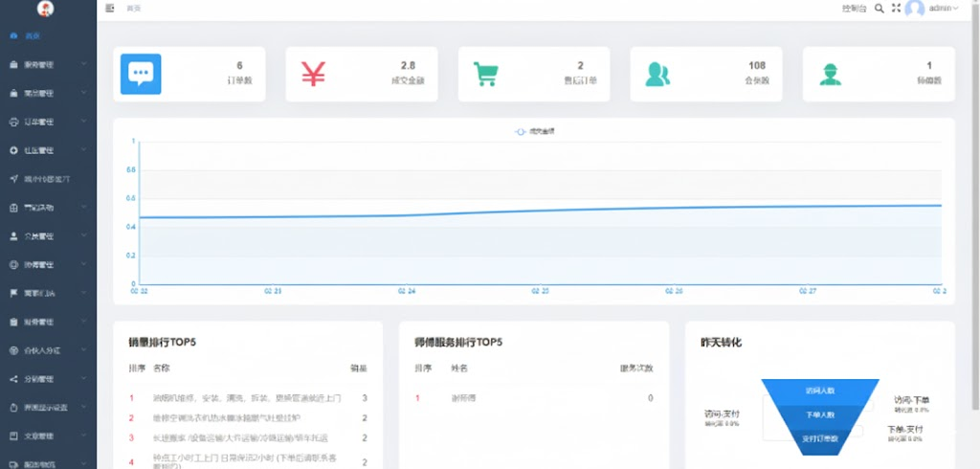Open the 文章管理 sidebar menu
Image resolution: width=980 pixels, height=469 pixels.
point(48,435)
